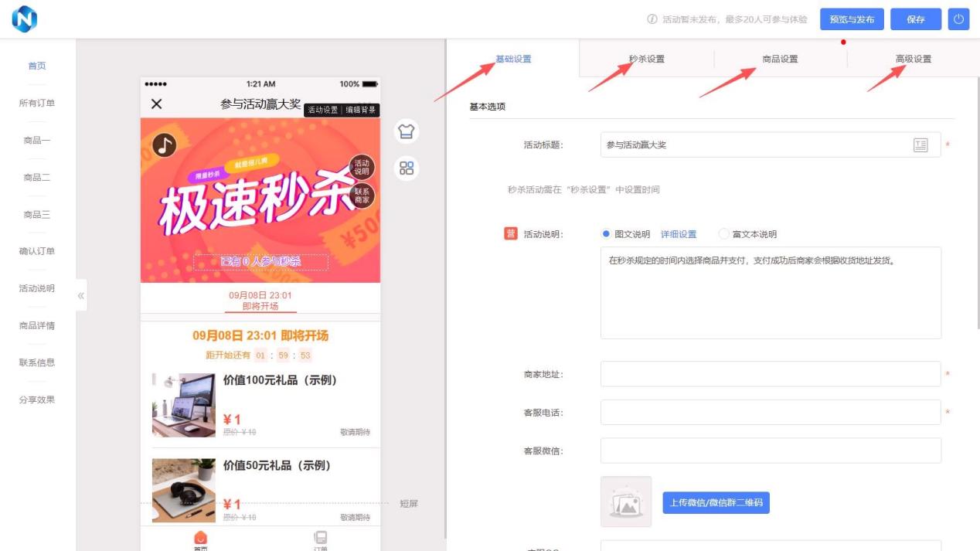Click the QR code image placeholder icon
This screenshot has width=980, height=551.
628,502
